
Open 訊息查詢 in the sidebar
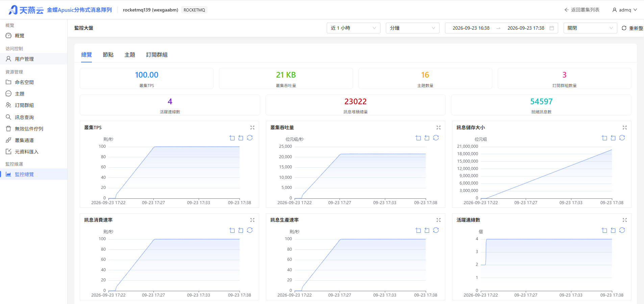tap(34, 117)
